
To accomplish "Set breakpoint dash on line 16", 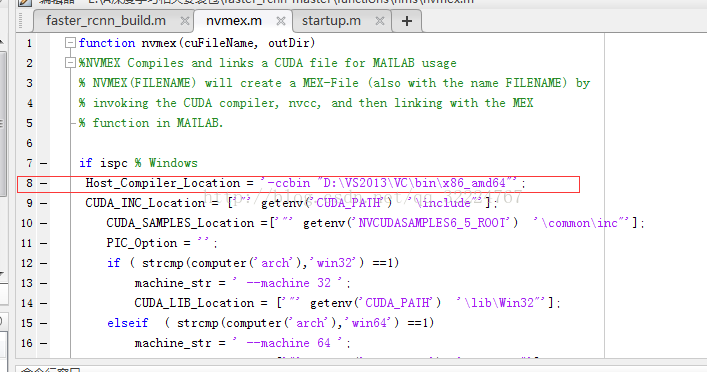I will click(x=43, y=343).
